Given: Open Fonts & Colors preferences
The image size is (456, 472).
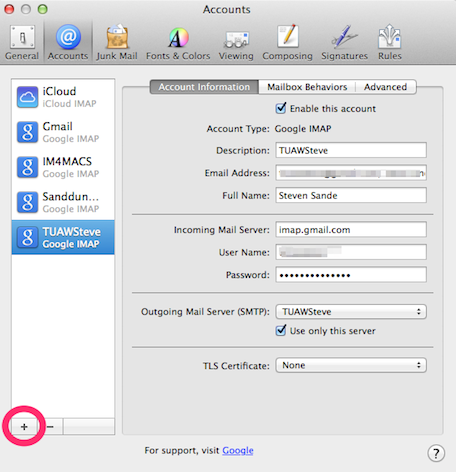Looking at the screenshot, I should click(178, 42).
